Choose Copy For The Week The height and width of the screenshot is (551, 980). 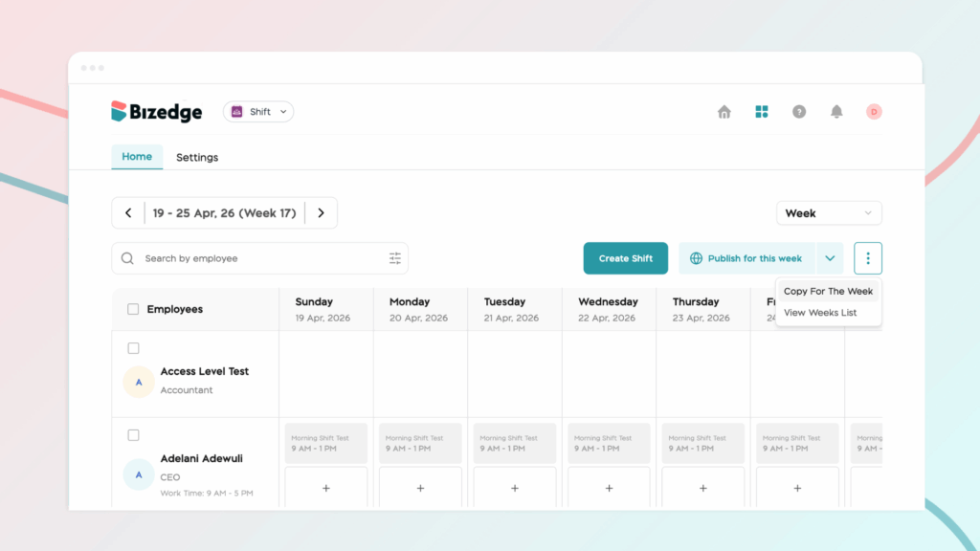pyautogui.click(x=828, y=292)
